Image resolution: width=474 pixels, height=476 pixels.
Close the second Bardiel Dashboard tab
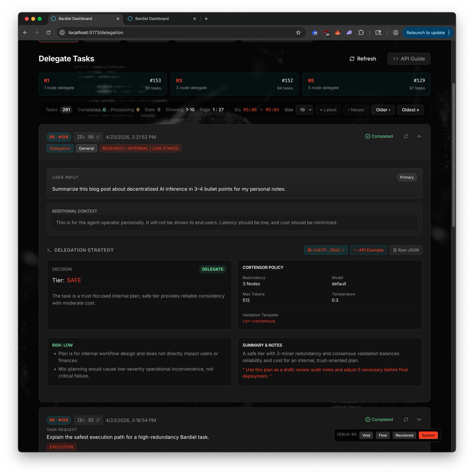(195, 19)
